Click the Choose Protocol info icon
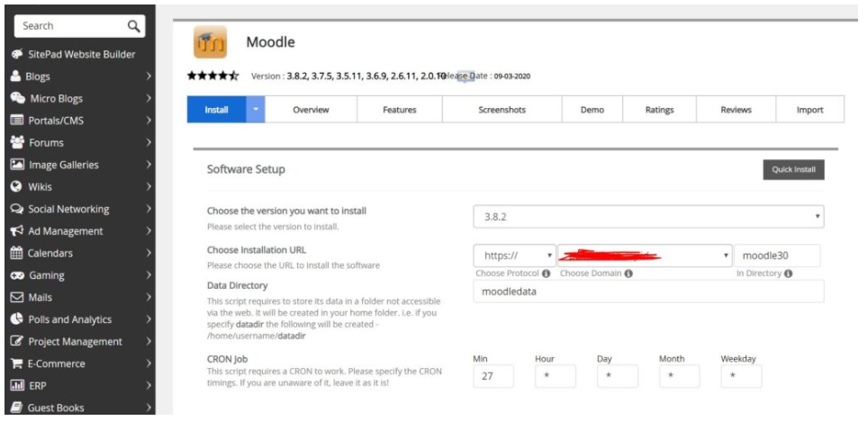This screenshot has height=421, width=868. [546, 273]
